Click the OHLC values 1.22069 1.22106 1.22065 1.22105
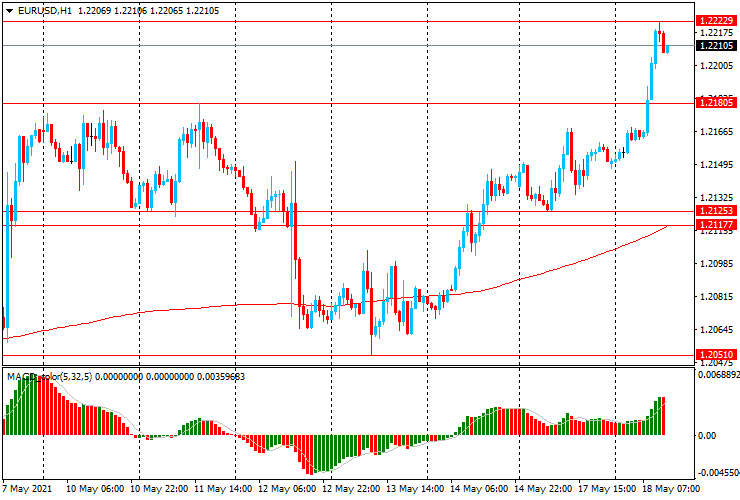740x500 pixels. (148, 11)
